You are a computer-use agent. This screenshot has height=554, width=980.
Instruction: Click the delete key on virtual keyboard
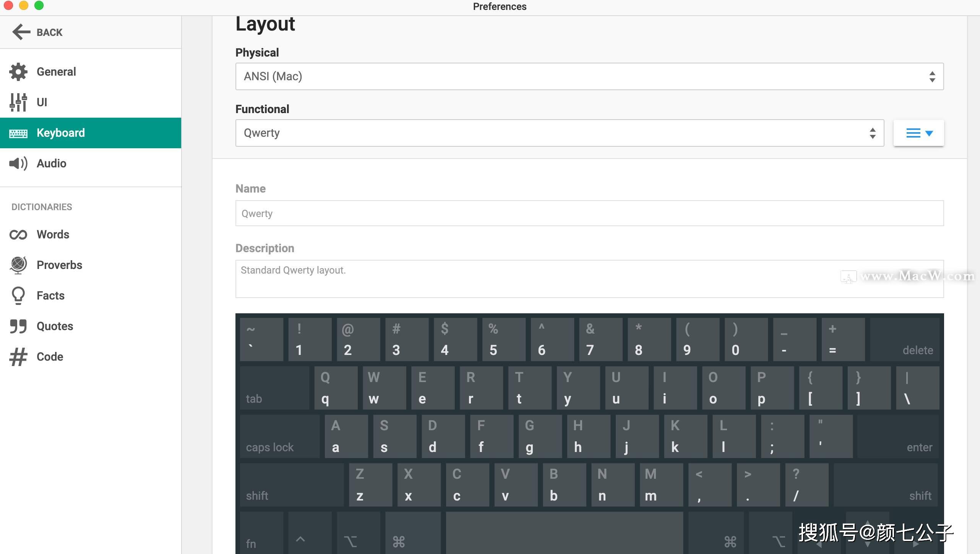click(x=905, y=339)
